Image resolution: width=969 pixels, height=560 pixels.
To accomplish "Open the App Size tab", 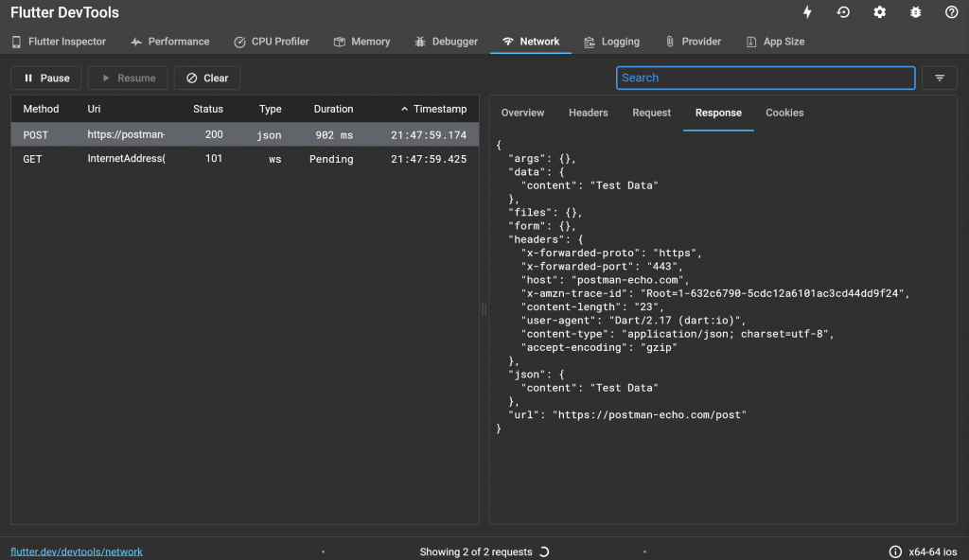I will tap(776, 42).
